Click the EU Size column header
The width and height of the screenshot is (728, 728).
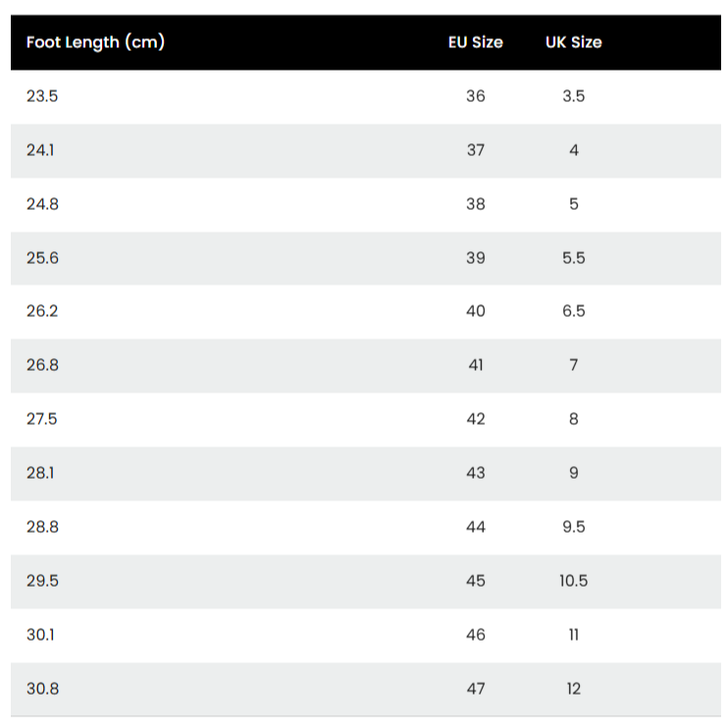[476, 42]
